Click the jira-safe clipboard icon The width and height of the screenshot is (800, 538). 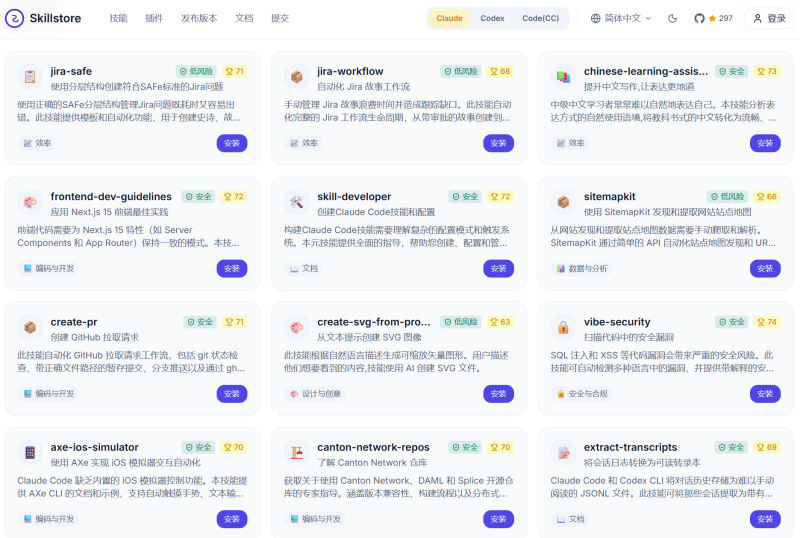tap(30, 77)
